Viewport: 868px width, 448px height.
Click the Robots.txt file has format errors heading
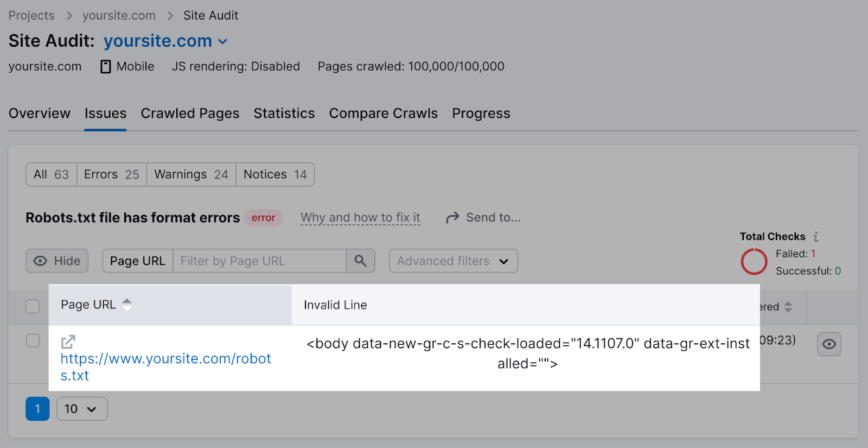pyautogui.click(x=133, y=218)
